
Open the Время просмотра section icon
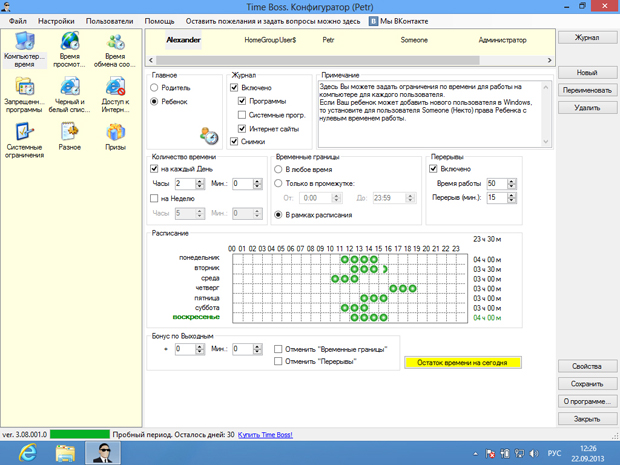[x=70, y=42]
